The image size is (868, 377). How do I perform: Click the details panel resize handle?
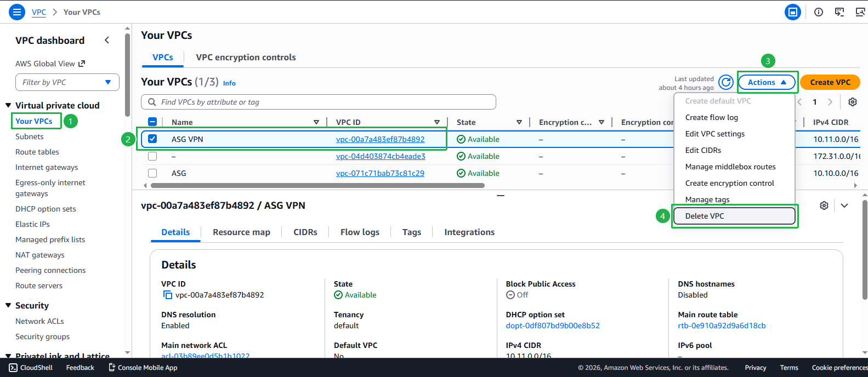(x=500, y=195)
